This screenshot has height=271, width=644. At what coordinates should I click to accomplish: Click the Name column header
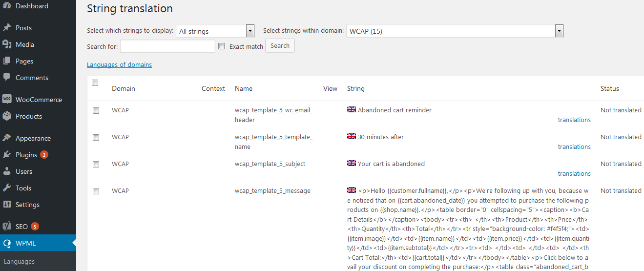(244, 88)
